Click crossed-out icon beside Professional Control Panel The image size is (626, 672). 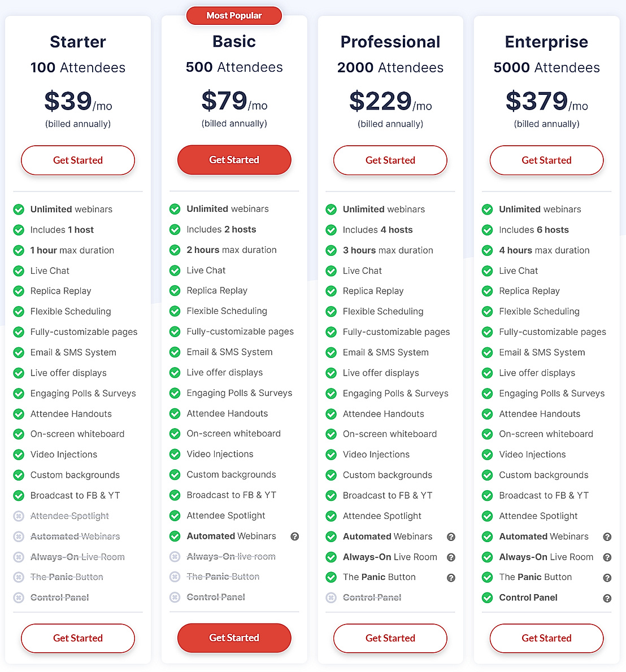pos(331,597)
